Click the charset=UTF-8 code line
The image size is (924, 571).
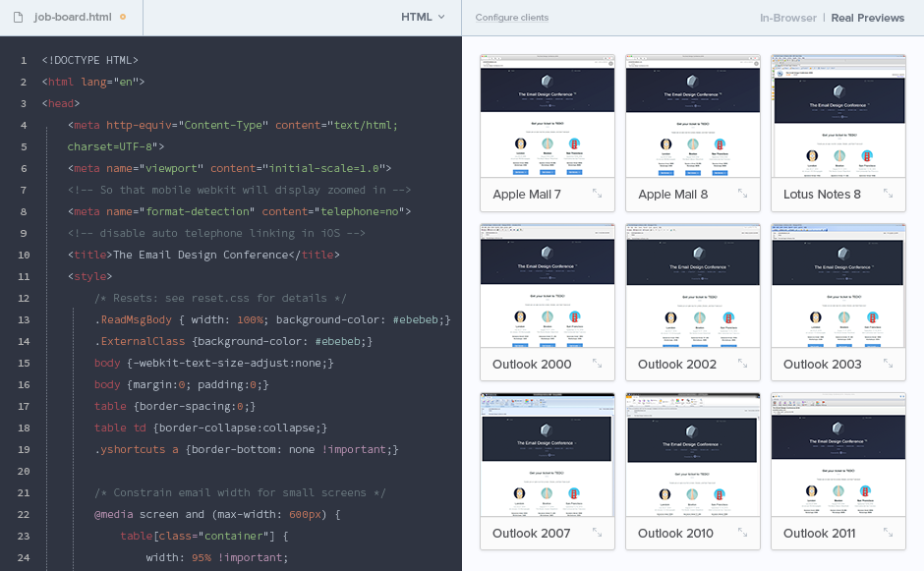(x=116, y=146)
